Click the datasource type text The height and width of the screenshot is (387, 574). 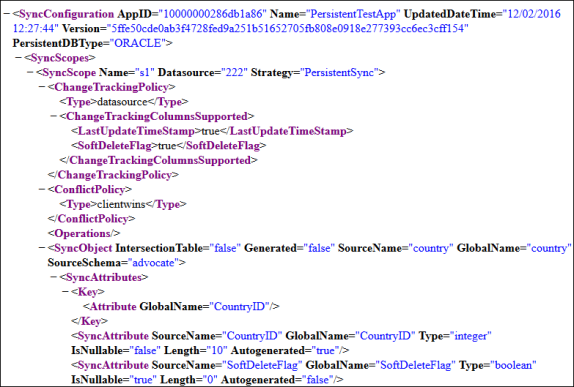click(x=122, y=102)
